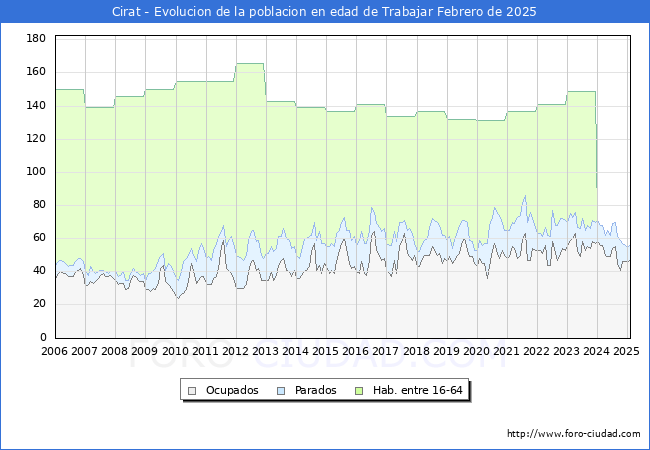Click the 2014 x-axis year label

[296, 351]
